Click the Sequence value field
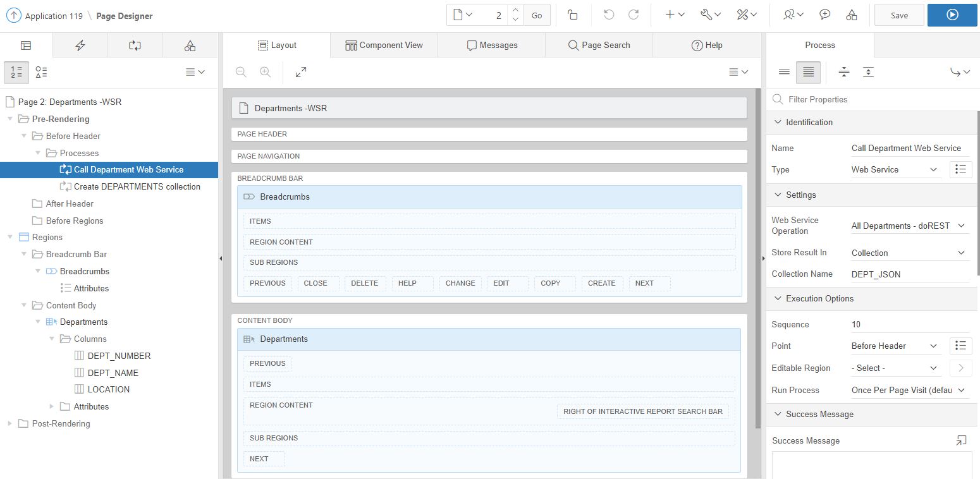980x479 pixels. [x=910, y=324]
